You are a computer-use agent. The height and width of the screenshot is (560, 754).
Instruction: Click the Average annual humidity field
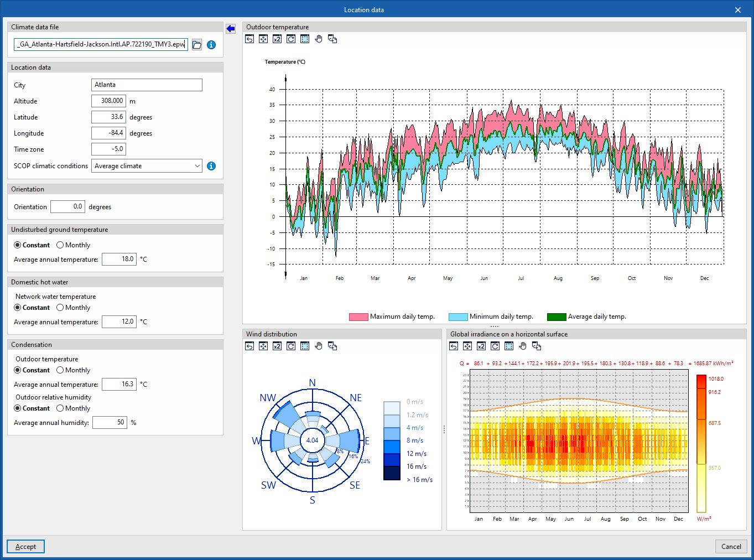pos(110,422)
